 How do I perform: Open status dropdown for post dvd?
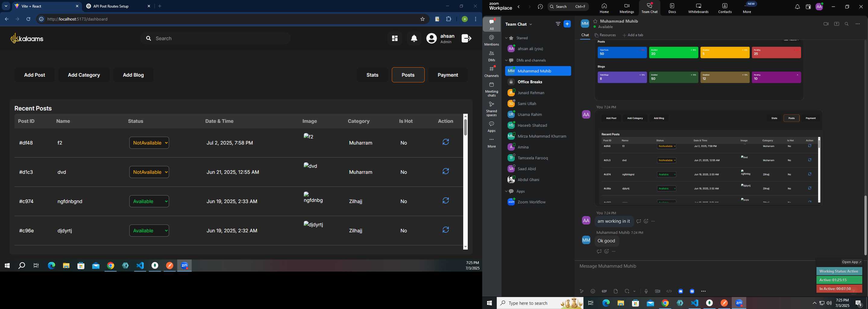point(149,172)
